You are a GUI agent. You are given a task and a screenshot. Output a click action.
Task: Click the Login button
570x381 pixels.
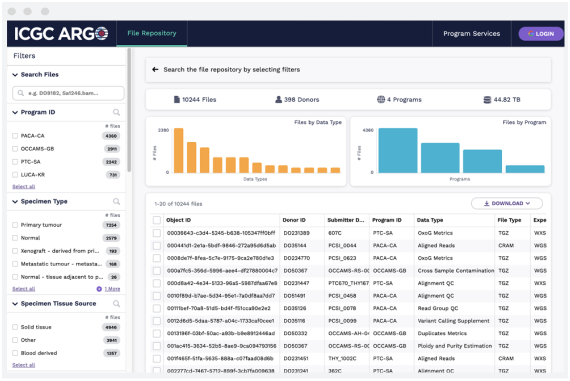[x=541, y=34]
